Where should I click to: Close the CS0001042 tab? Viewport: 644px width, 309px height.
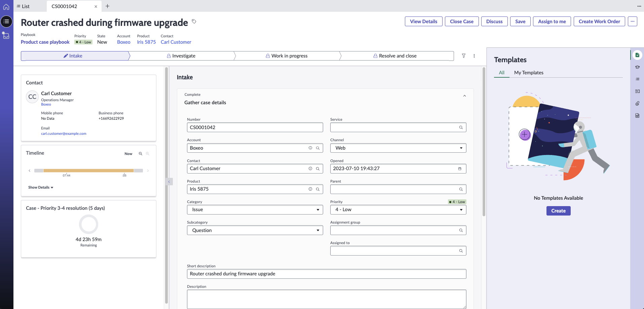96,6
